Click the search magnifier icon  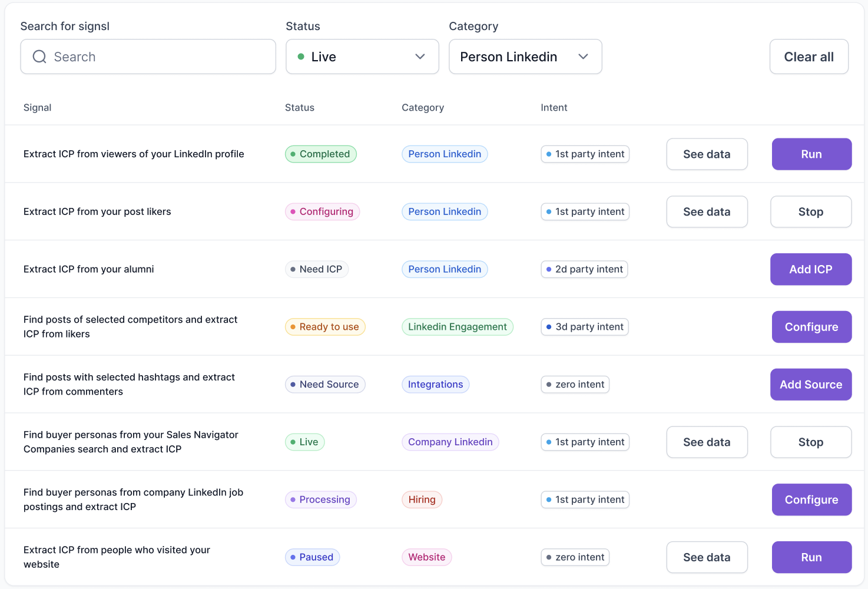[39, 57]
